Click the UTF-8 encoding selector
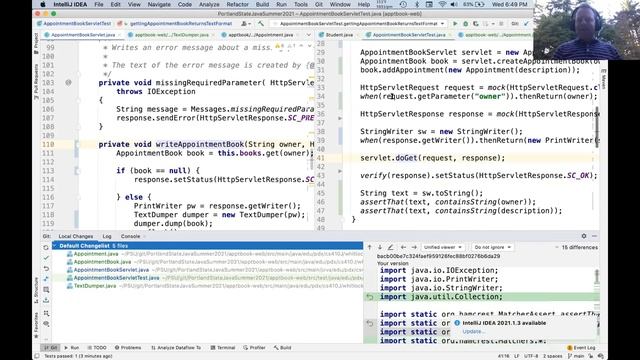 (531, 356)
